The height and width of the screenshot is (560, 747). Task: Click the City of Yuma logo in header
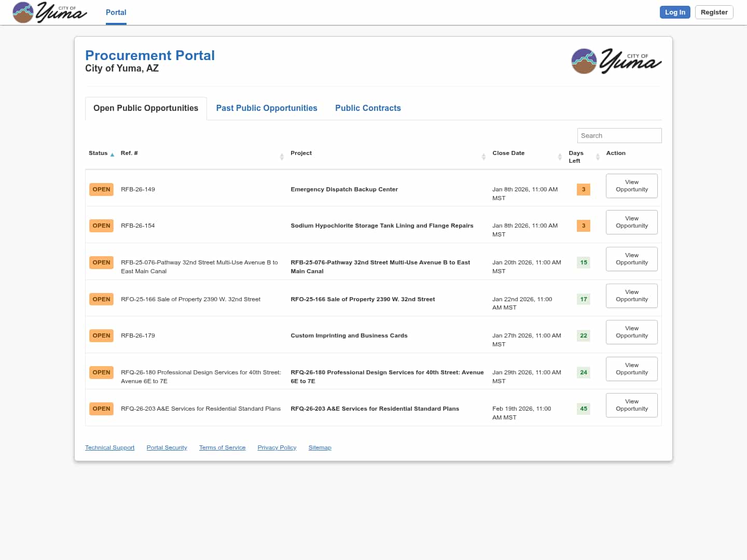50,12
